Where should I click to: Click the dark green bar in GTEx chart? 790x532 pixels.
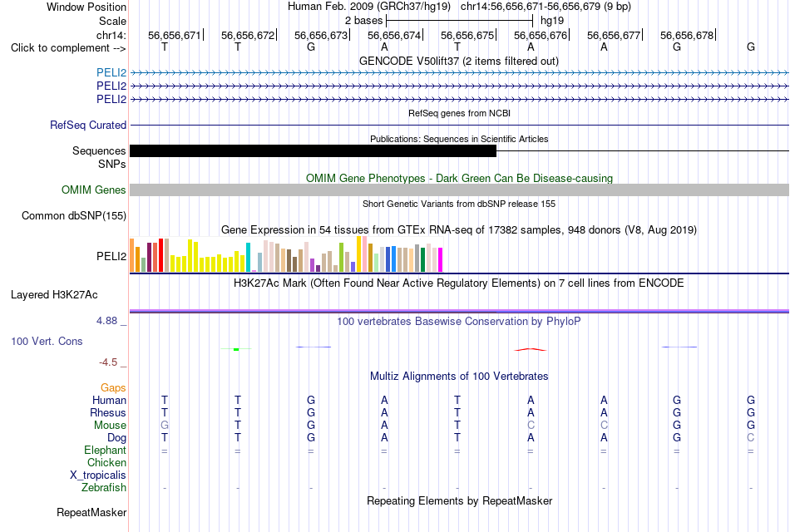click(x=422, y=260)
